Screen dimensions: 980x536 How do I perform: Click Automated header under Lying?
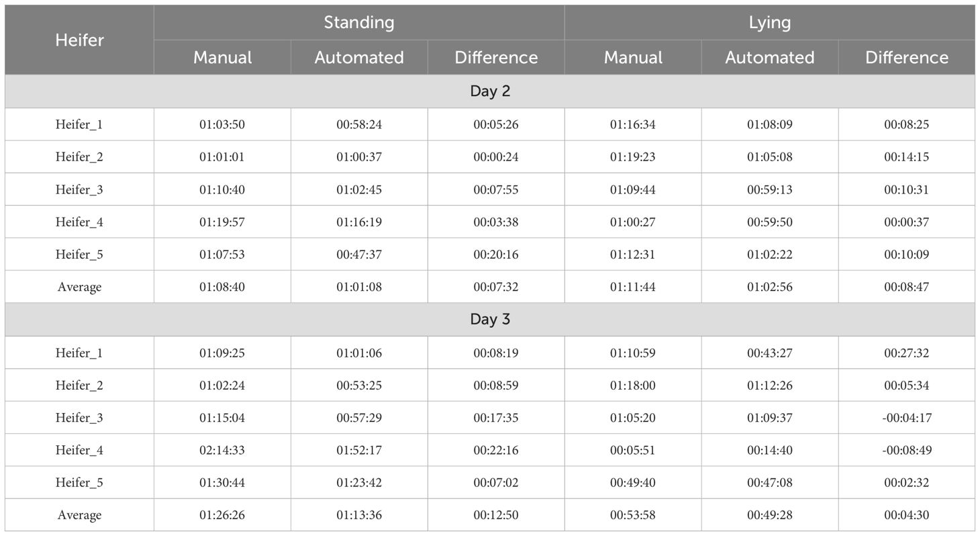tap(770, 57)
